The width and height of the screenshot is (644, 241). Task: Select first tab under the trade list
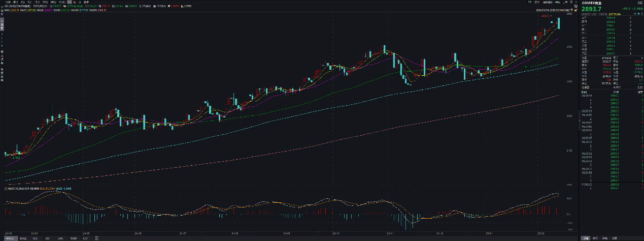[585, 238]
